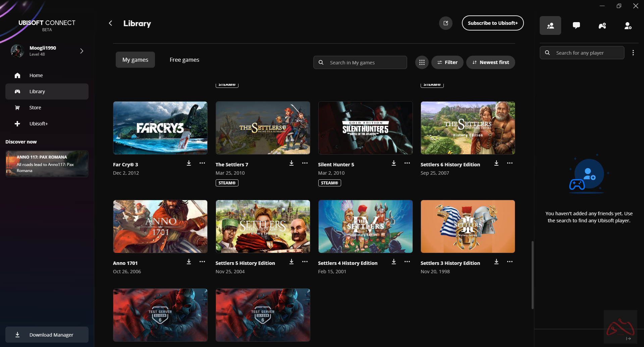Click the Search in My games field
This screenshot has width=644, height=347.
click(364, 62)
